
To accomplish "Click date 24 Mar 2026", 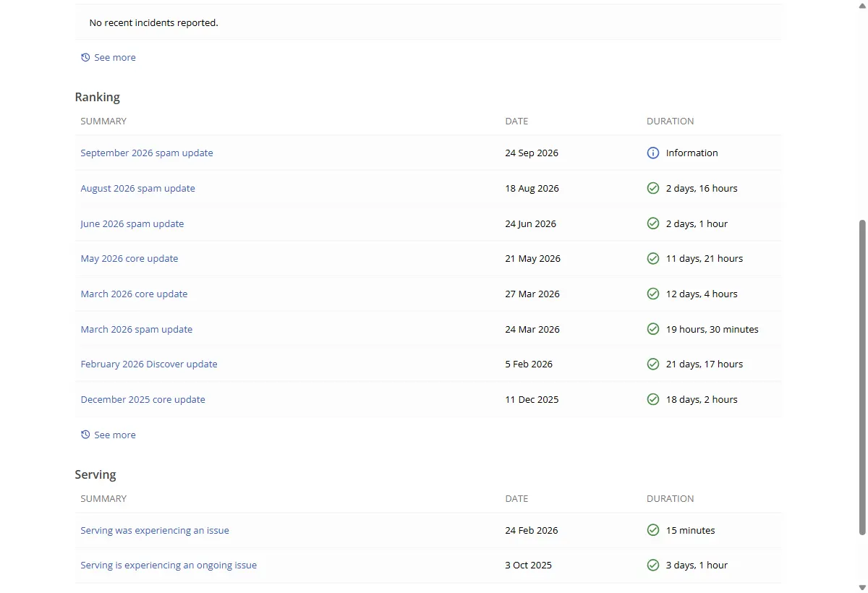I will click(x=532, y=329).
